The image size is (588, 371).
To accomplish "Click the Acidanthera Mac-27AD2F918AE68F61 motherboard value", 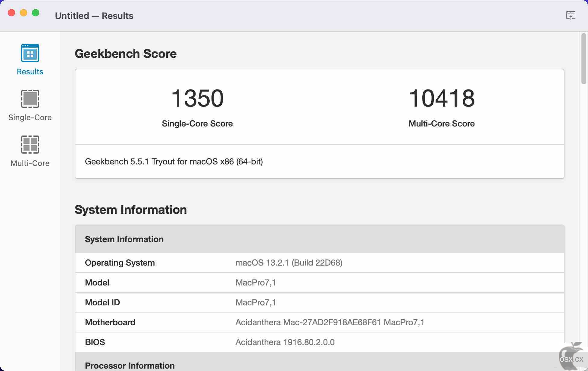I will 330,322.
